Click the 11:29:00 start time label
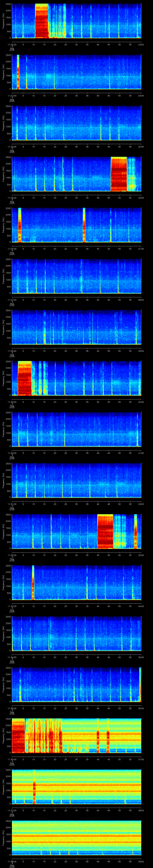The width and height of the screenshot is (153, 868). point(12,402)
